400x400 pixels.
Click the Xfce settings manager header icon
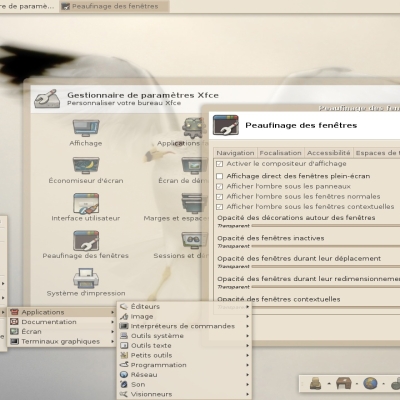coord(48,98)
